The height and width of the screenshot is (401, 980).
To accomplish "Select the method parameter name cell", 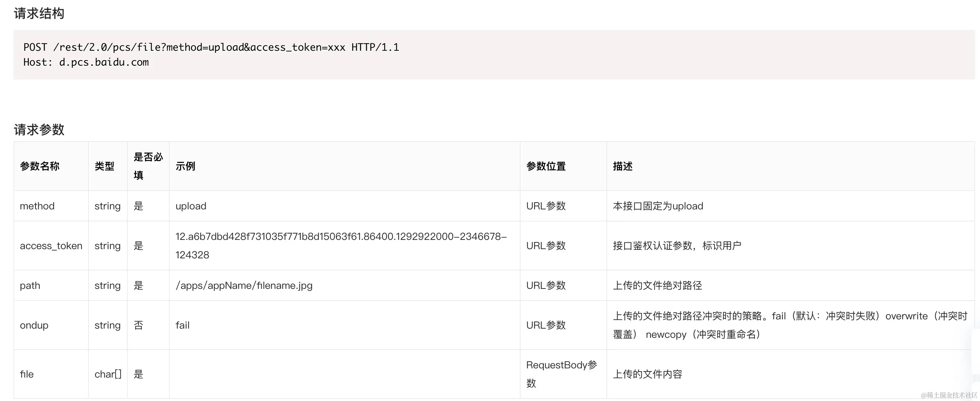I will point(37,206).
